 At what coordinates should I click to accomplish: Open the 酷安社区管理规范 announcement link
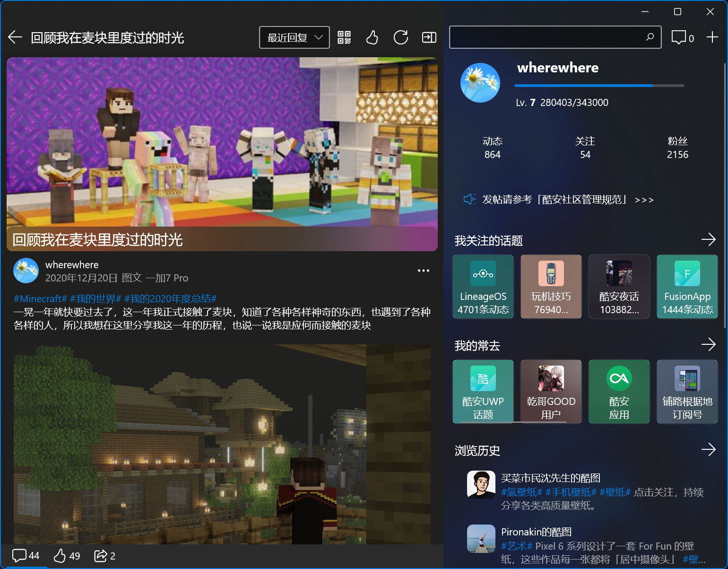[568, 200]
